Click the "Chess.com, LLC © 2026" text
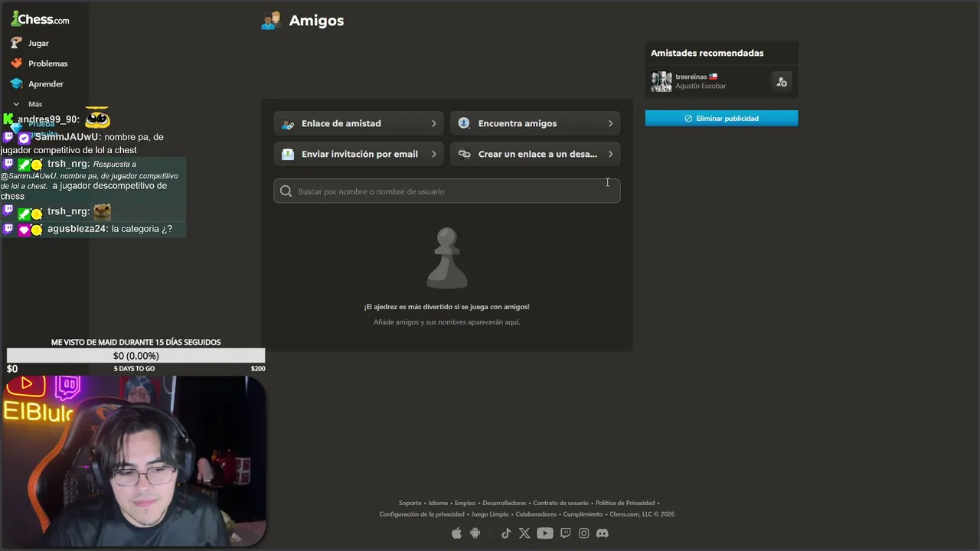This screenshot has width=980, height=551. [x=642, y=514]
